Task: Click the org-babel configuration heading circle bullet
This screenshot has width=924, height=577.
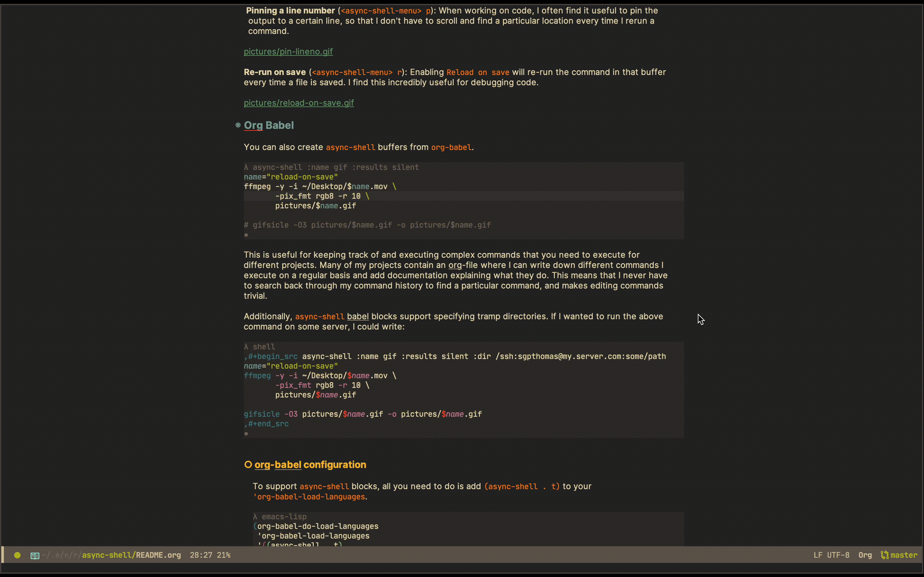Action: click(x=248, y=464)
